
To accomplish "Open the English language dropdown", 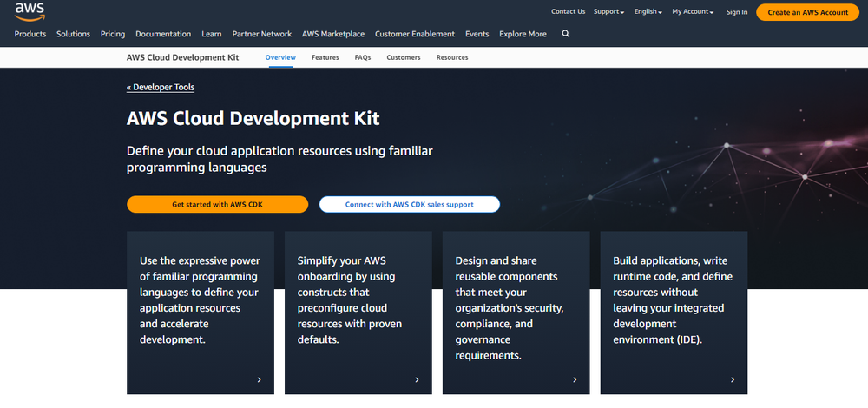I will (x=648, y=11).
